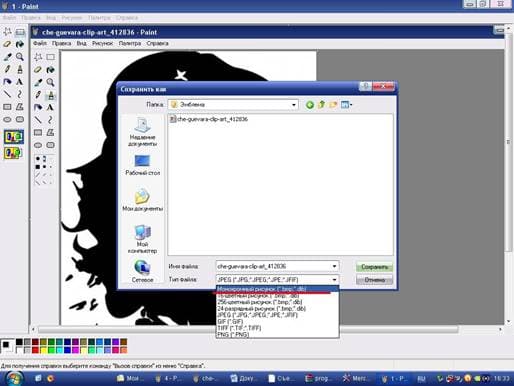Viewport: 514px width, 386px height.
Task: Choose the Curve tool in outer Paint toolbox
Action: coord(20,94)
